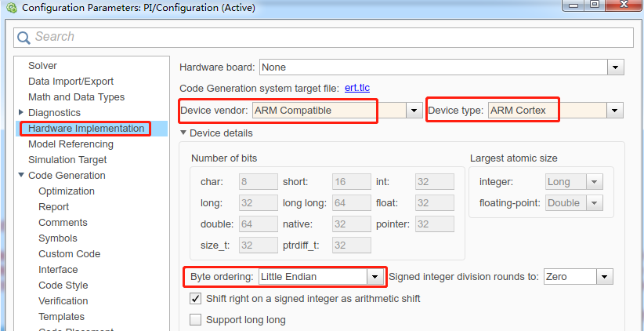
Task: Click the short bits field
Action: [x=352, y=181]
